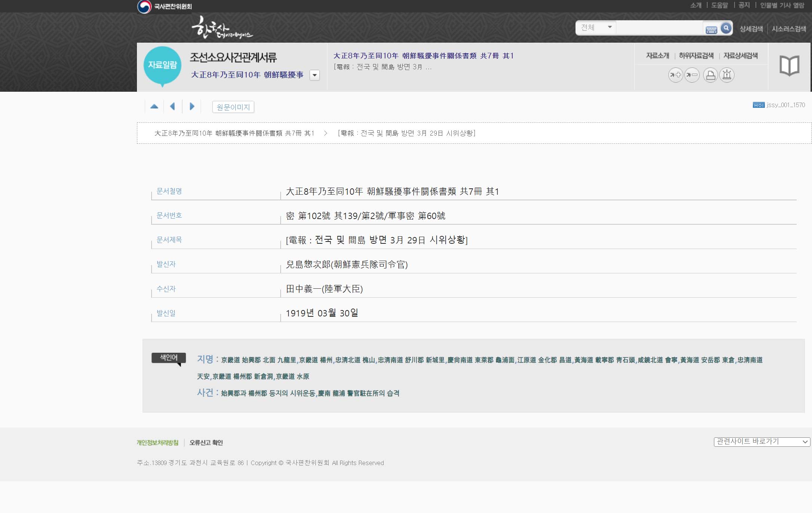Viewport: 812px width, 513px height.
Task: Expand the document title dropdown arrow
Action: click(x=315, y=75)
